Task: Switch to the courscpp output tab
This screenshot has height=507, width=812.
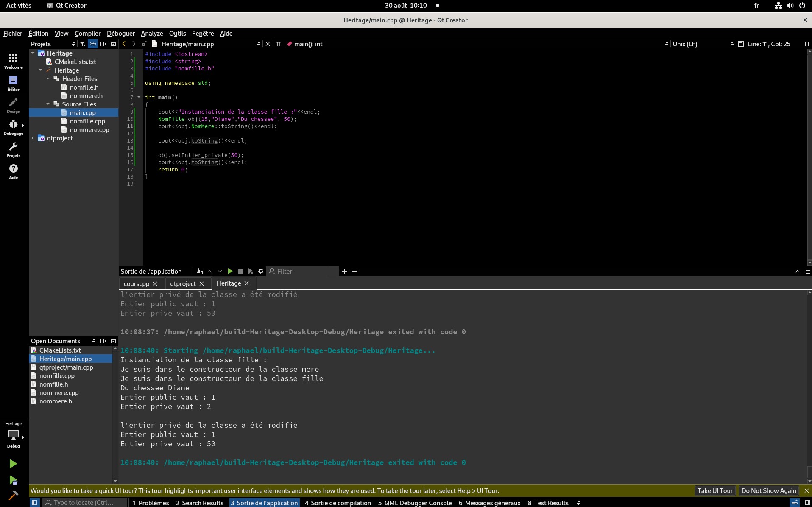Action: coord(137,283)
